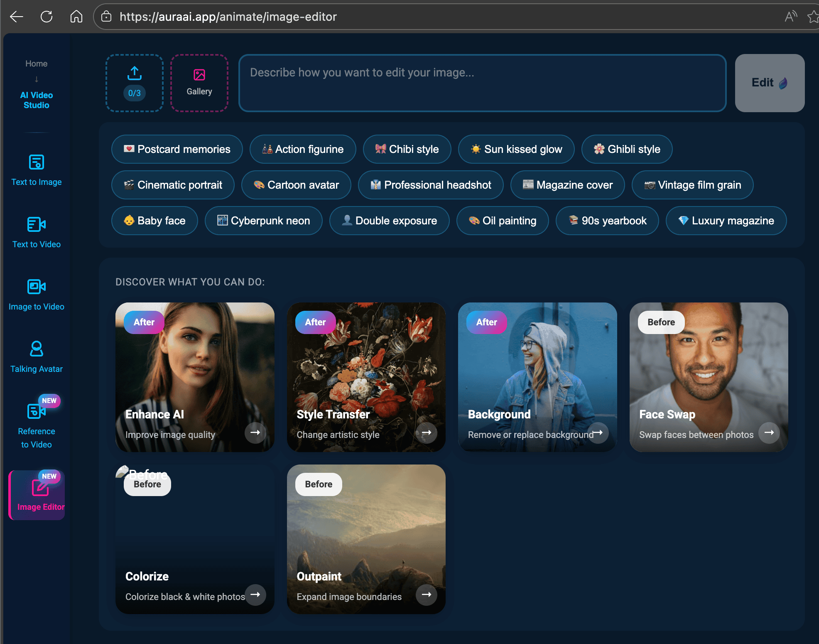Select the Cyberpunk neon style

click(x=263, y=221)
